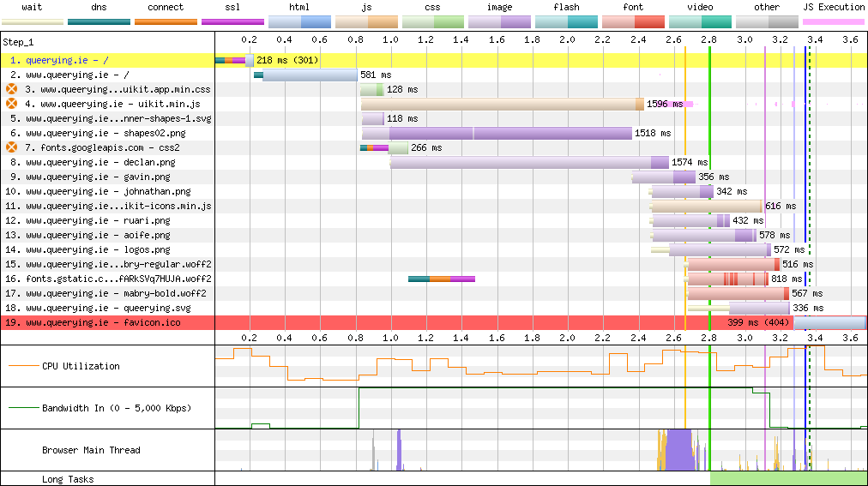This screenshot has height=486, width=868.
Task: Select the dns legend color swatch
Action: [99, 22]
